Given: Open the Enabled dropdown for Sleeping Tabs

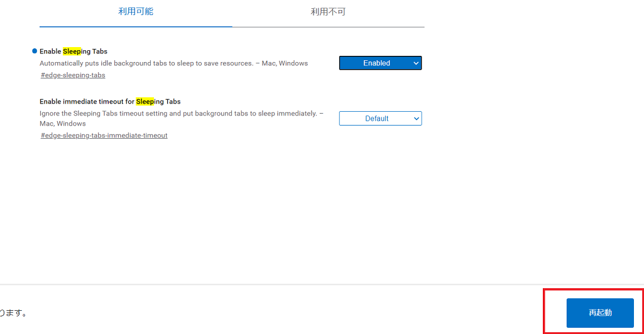Looking at the screenshot, I should click(x=376, y=63).
